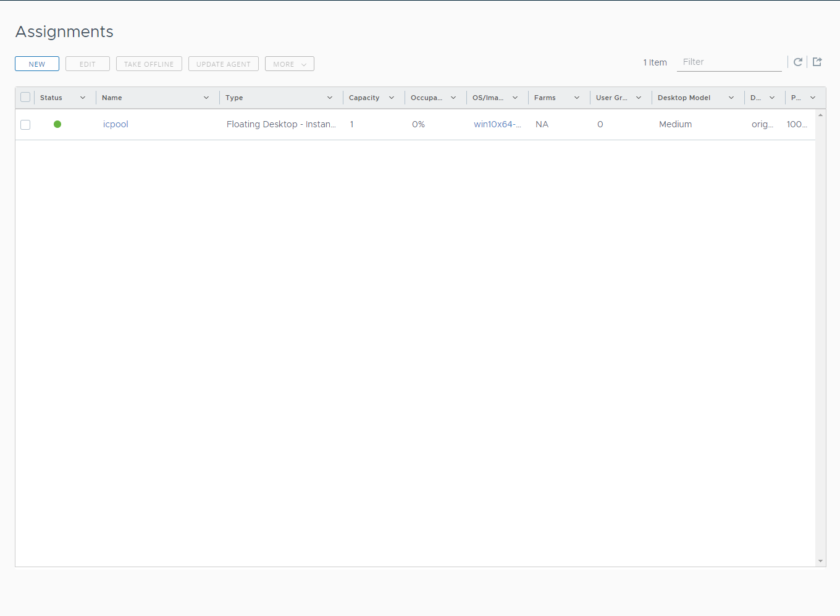This screenshot has height=616, width=840.
Task: Click the orig... cell in icpool row
Action: click(762, 124)
